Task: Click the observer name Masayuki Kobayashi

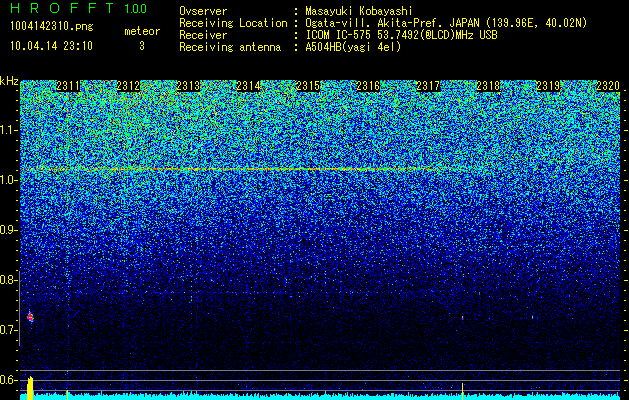Action: [359, 11]
